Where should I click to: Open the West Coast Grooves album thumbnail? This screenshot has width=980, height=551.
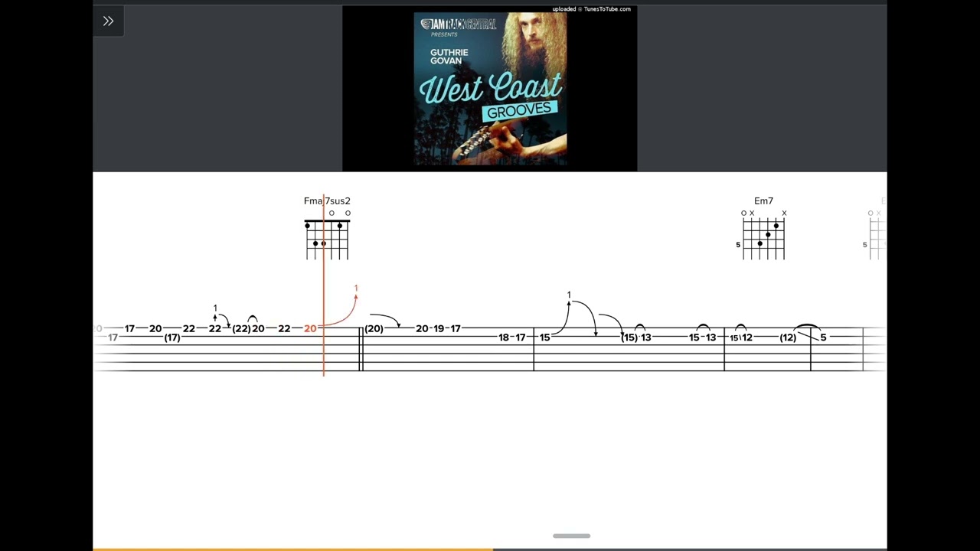490,89
